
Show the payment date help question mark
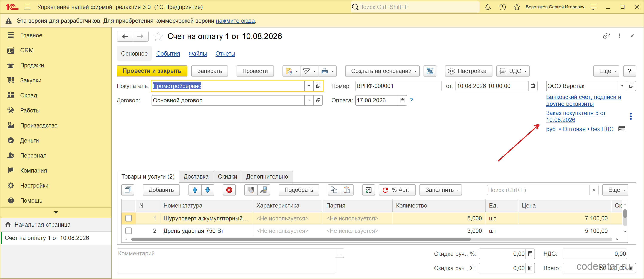point(412,100)
